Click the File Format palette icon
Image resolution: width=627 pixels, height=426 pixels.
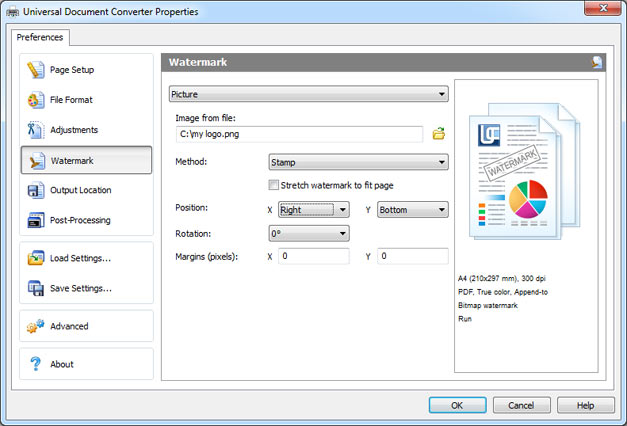tap(36, 100)
